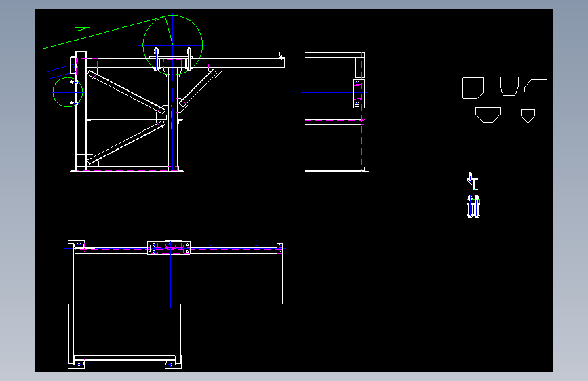
Task: Select the large green pulley circle
Action: coord(172,45)
